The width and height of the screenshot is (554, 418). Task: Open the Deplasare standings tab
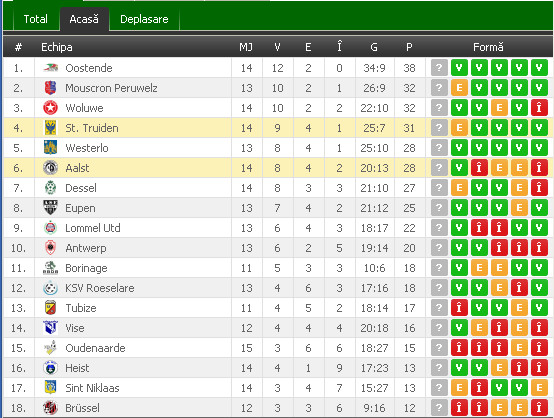click(x=144, y=19)
